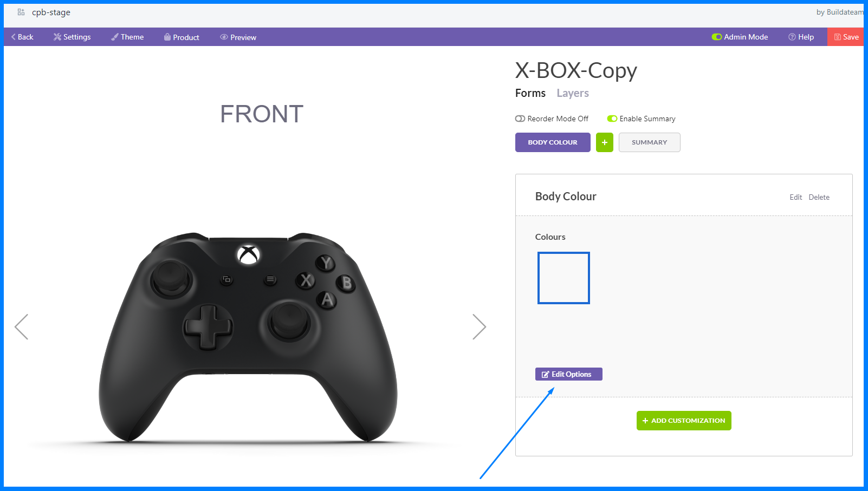Switch to the Layers tab

573,93
